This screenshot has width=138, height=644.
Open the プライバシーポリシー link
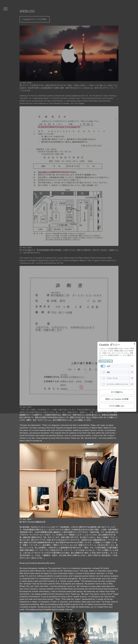(106, 361)
